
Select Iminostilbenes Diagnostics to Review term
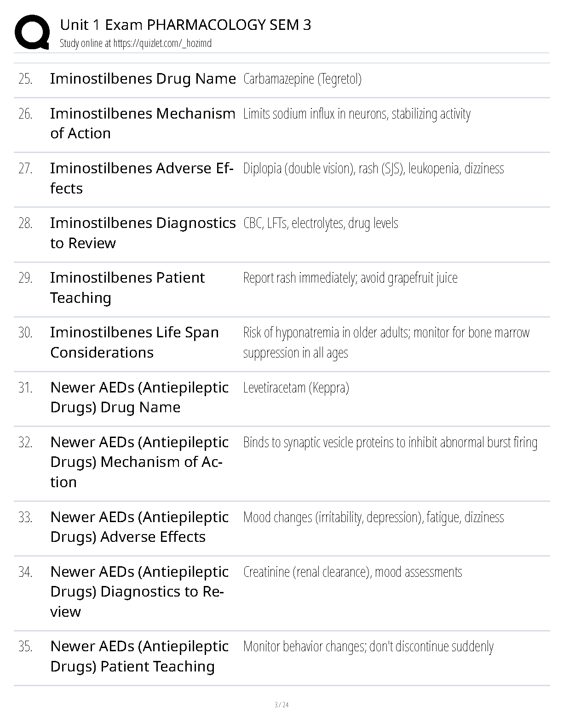click(143, 233)
